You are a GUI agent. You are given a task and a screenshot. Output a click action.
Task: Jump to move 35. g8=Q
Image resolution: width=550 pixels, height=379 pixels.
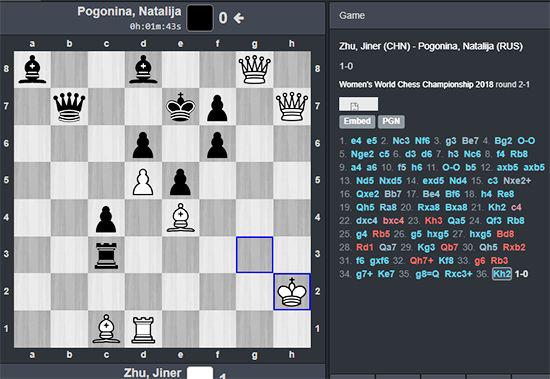point(427,274)
